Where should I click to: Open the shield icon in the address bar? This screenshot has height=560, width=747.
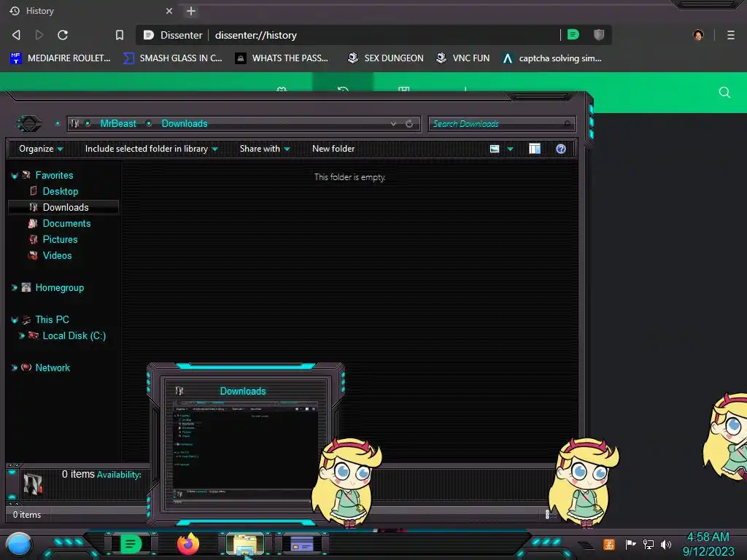pyautogui.click(x=599, y=34)
